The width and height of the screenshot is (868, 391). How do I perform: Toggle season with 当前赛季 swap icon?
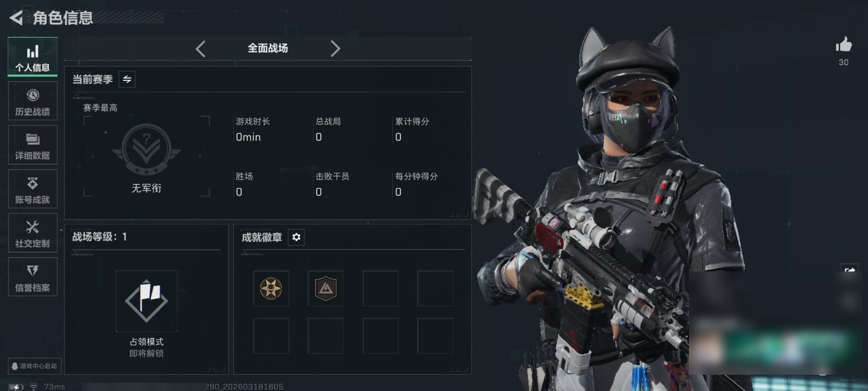tap(127, 79)
